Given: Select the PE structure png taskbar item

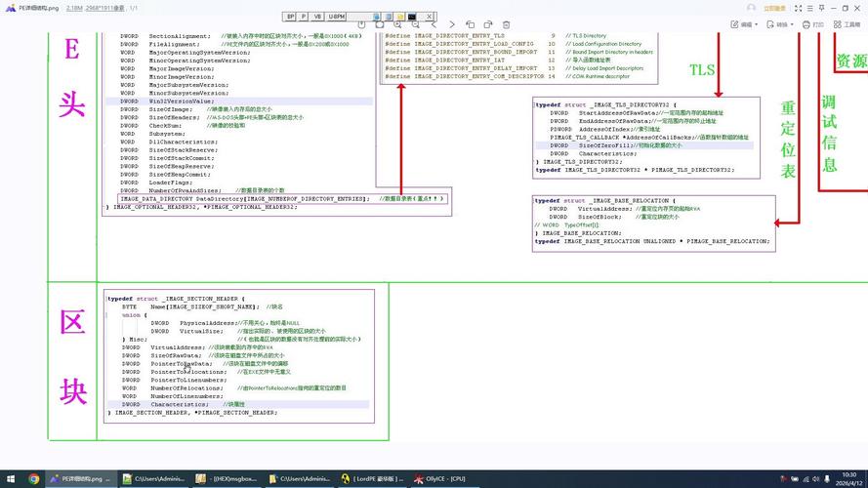Looking at the screenshot, I should point(81,479).
